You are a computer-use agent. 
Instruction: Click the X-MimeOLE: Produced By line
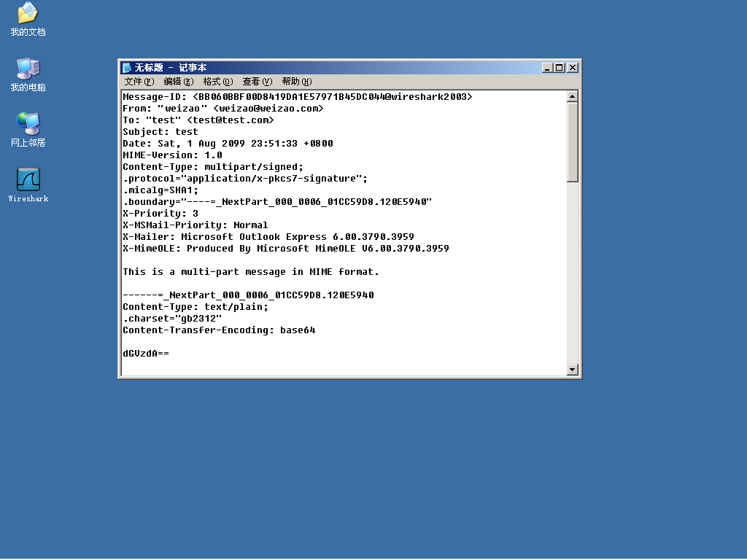286,249
